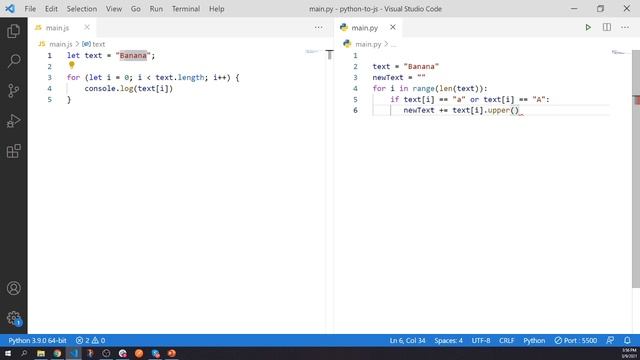The image size is (640, 360).
Task: Click line number 3 in main.js
Action: pos(49,78)
